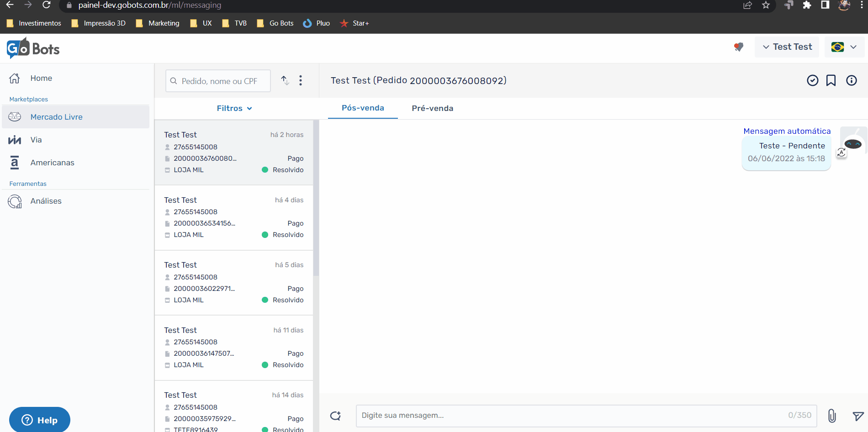Switch to the Pré-venda tab
The height and width of the screenshot is (432, 868).
[x=433, y=108]
